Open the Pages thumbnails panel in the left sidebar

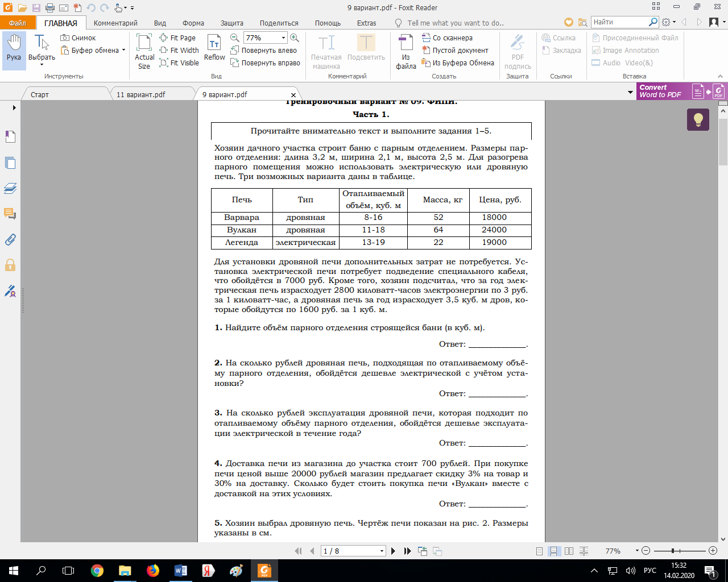[10, 163]
